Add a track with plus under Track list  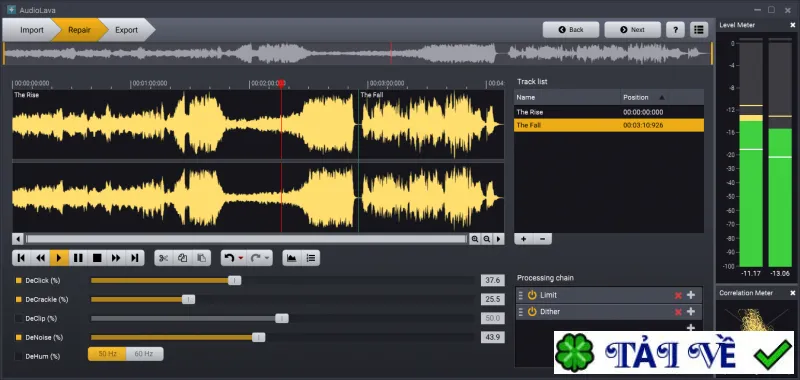(x=523, y=239)
